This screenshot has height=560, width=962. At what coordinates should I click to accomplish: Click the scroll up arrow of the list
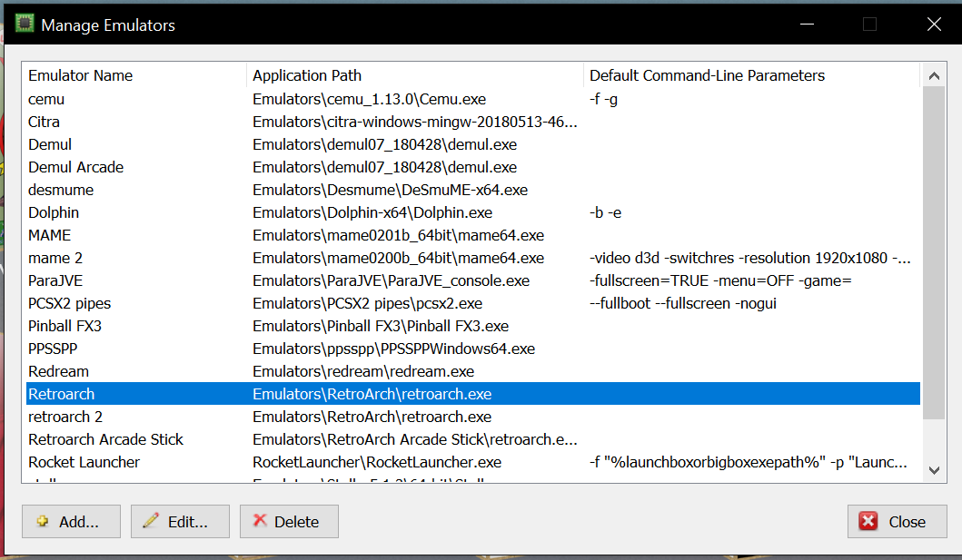pos(934,76)
